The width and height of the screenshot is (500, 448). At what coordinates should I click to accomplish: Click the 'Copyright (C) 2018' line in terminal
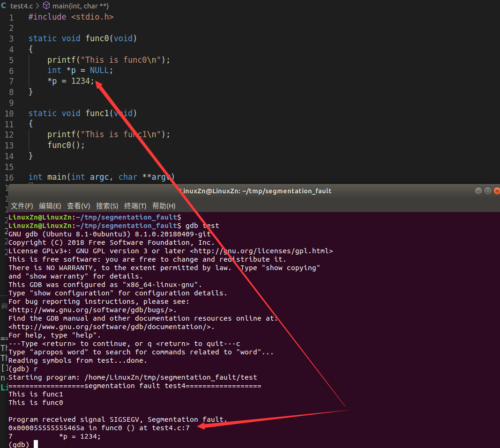111,242
